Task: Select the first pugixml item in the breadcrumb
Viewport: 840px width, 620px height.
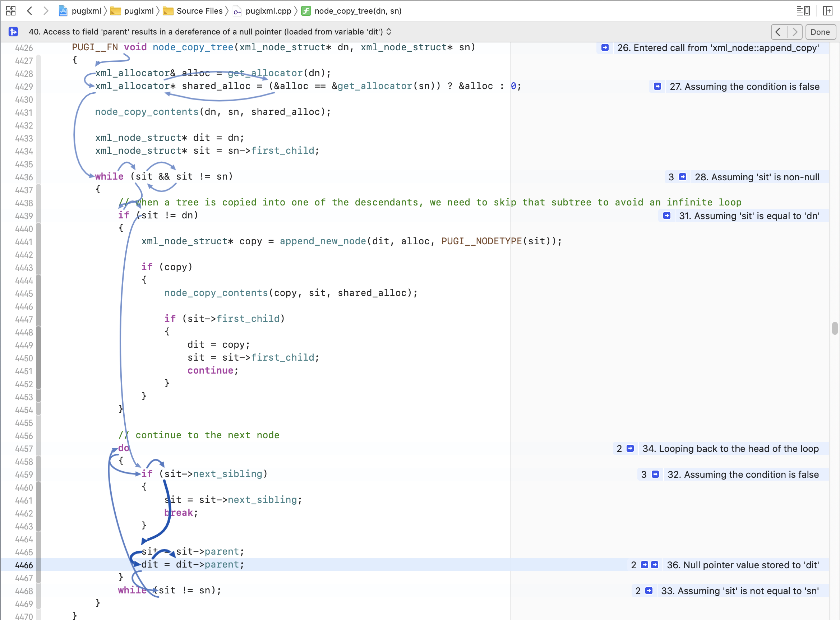Action: point(86,11)
